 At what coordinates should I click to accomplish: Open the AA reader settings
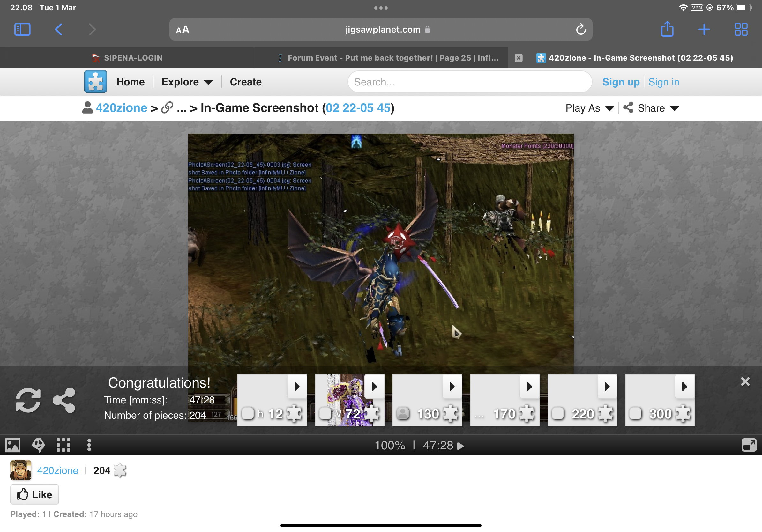(183, 30)
